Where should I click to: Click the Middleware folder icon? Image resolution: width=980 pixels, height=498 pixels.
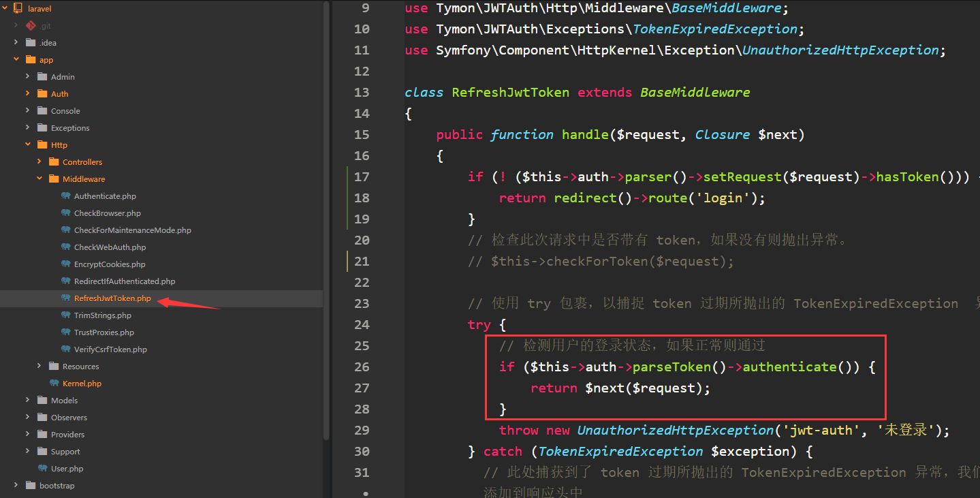pos(53,178)
